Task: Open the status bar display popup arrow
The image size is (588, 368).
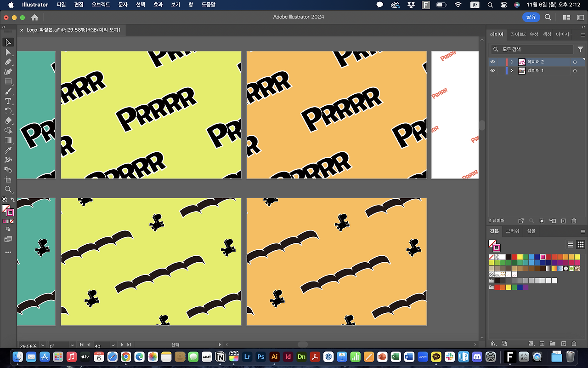Action: click(220, 345)
